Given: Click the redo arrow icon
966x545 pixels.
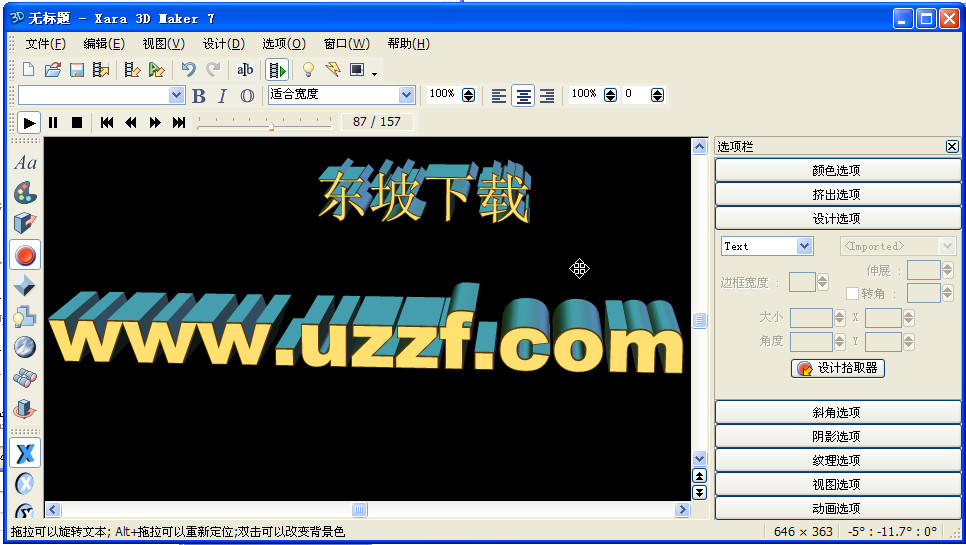Looking at the screenshot, I should pyautogui.click(x=213, y=70).
